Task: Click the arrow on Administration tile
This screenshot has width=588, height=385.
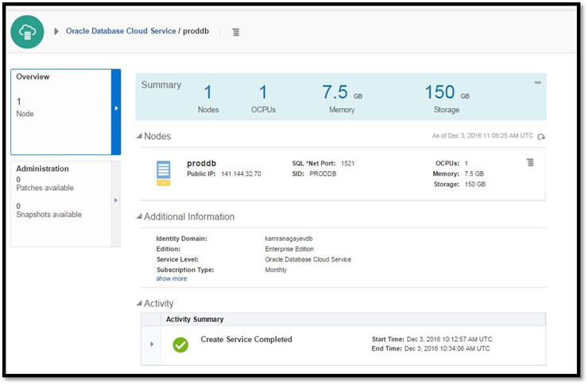Action: coord(116,201)
